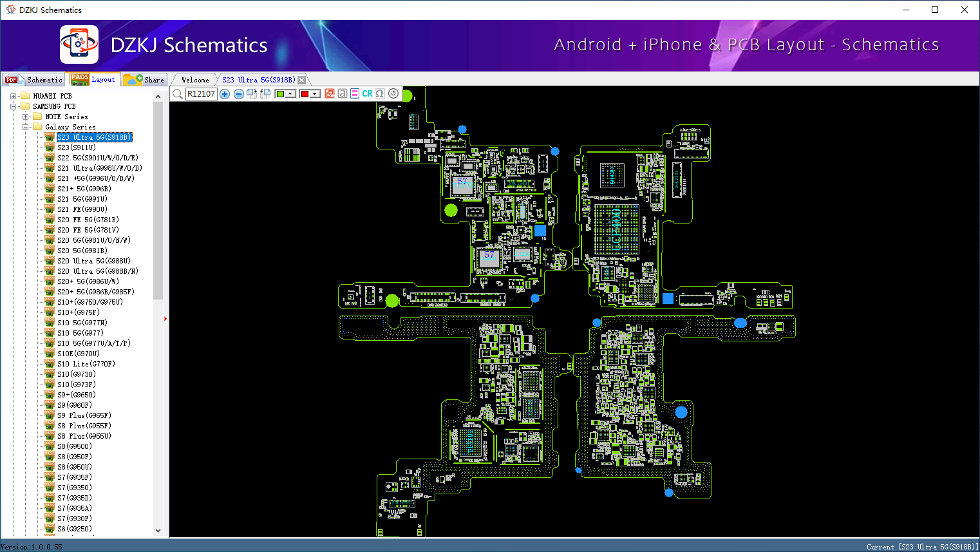Image resolution: width=980 pixels, height=552 pixels.
Task: Switch to the Schematic tab
Action: (x=33, y=79)
